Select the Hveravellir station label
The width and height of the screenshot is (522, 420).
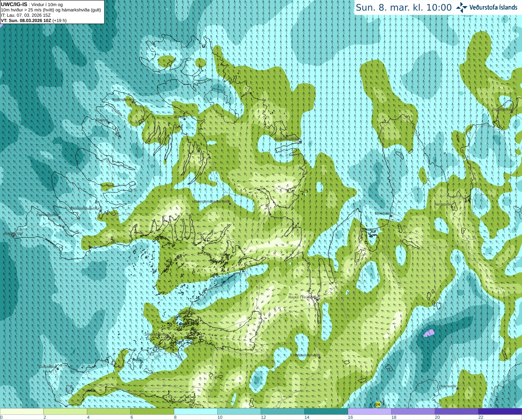click(x=448, y=386)
